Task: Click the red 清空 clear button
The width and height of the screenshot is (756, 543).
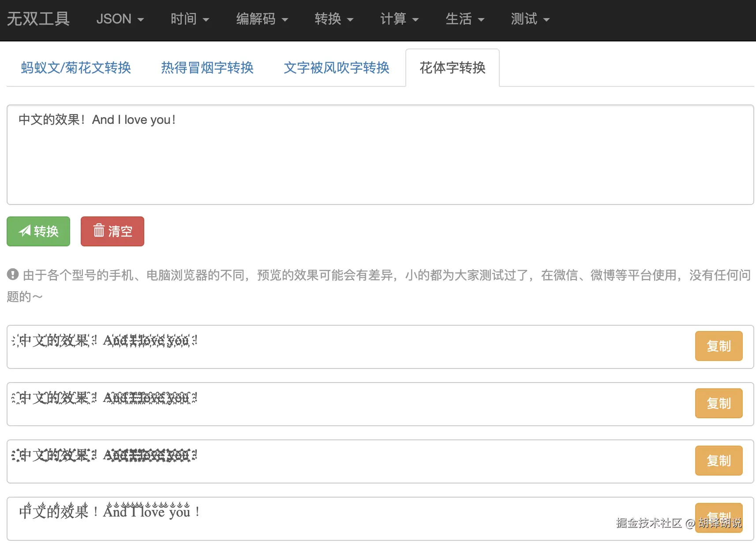Action: point(112,231)
